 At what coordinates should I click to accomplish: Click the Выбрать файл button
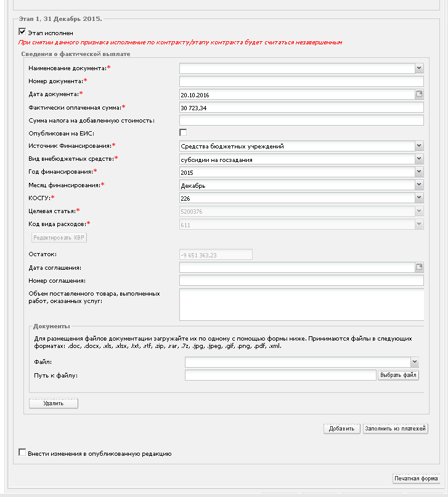coord(398,375)
